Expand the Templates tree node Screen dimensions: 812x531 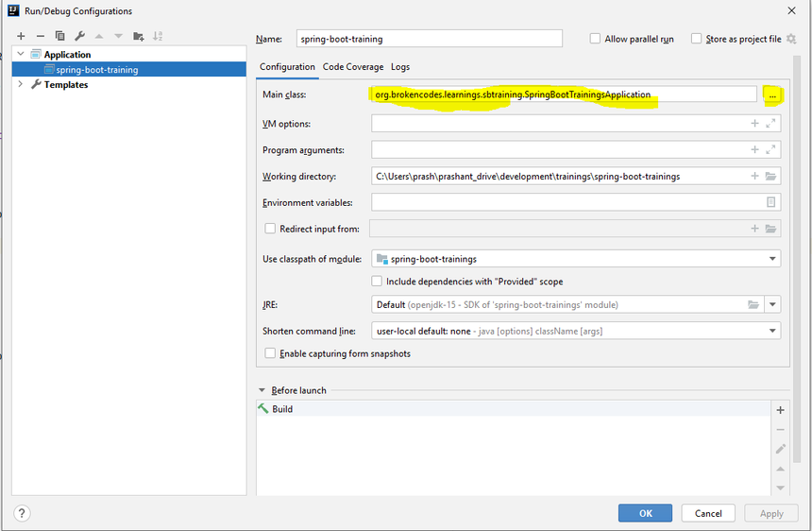click(x=21, y=84)
